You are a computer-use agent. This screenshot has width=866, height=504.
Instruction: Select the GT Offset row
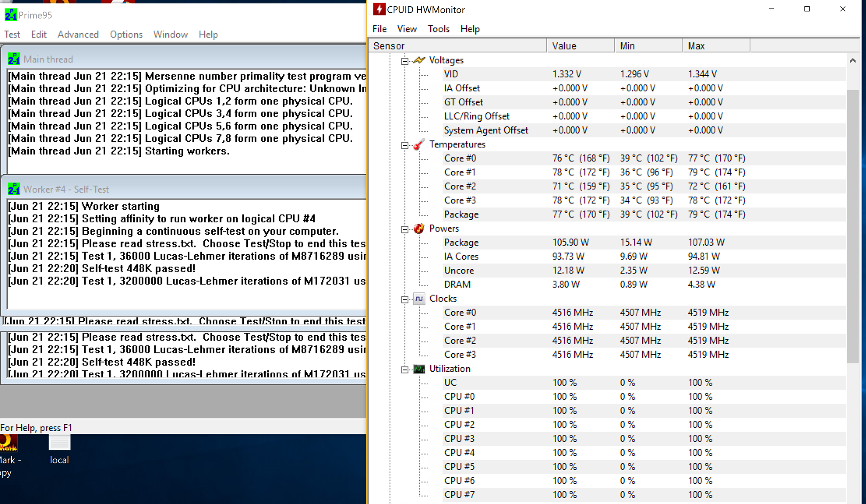tap(644, 102)
